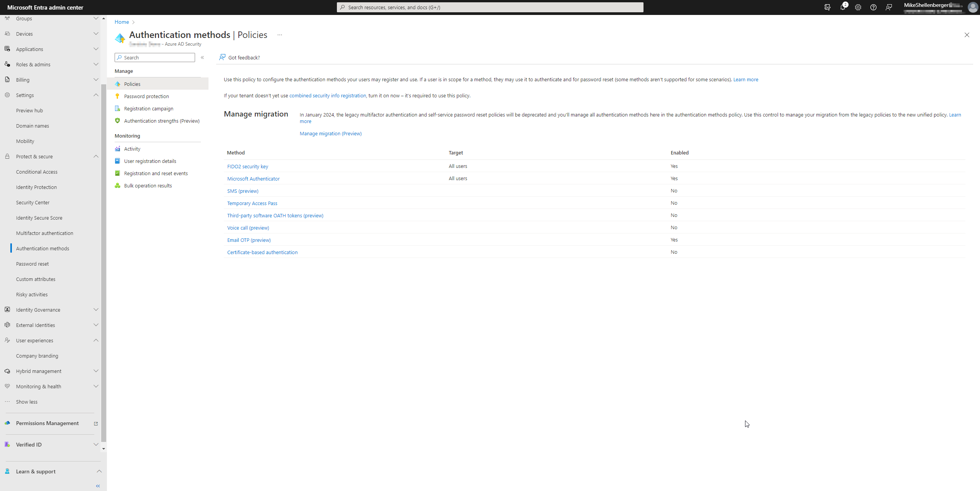980x491 pixels.
Task: Open Conditional Access in sidebar
Action: (x=37, y=172)
